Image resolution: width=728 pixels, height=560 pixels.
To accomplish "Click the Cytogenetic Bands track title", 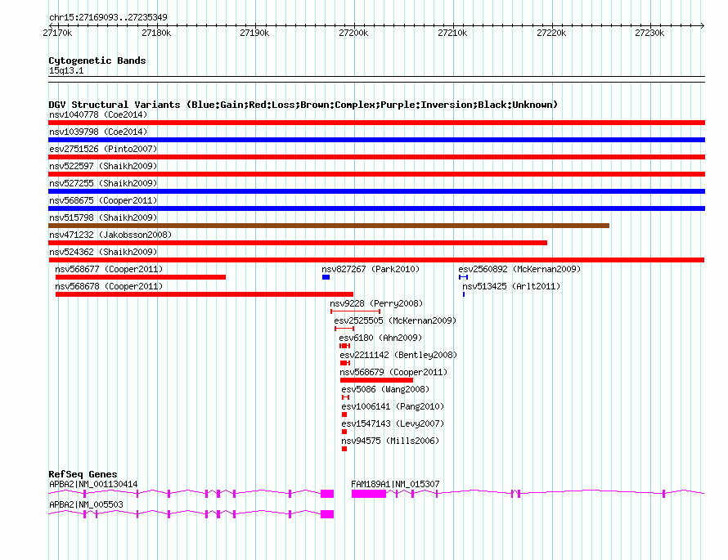I will (x=97, y=60).
